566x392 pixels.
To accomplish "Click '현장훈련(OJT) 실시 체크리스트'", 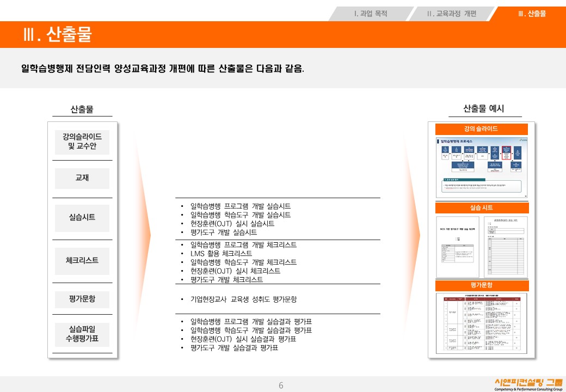I will [x=235, y=271].
